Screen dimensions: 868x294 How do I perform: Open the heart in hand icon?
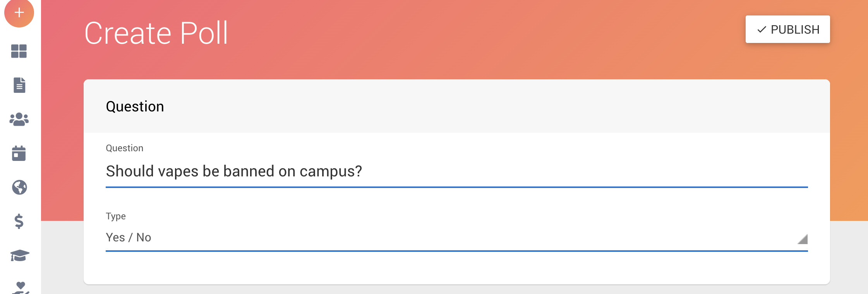[x=20, y=287]
